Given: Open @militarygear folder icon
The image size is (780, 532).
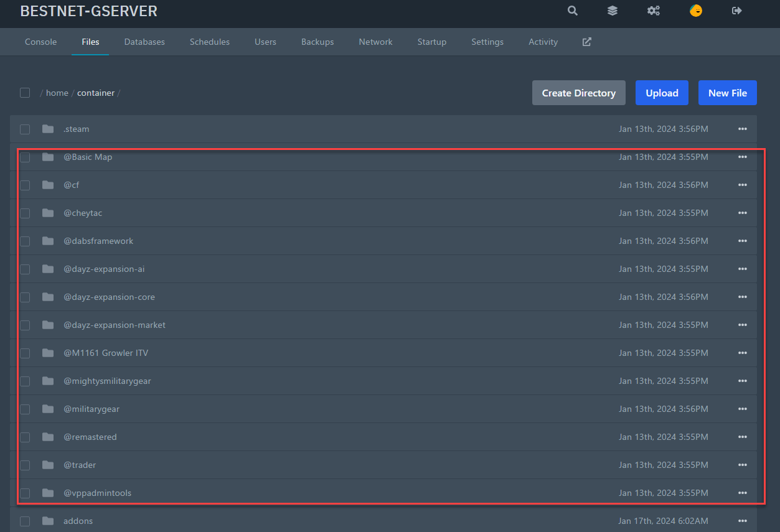Looking at the screenshot, I should [x=48, y=409].
